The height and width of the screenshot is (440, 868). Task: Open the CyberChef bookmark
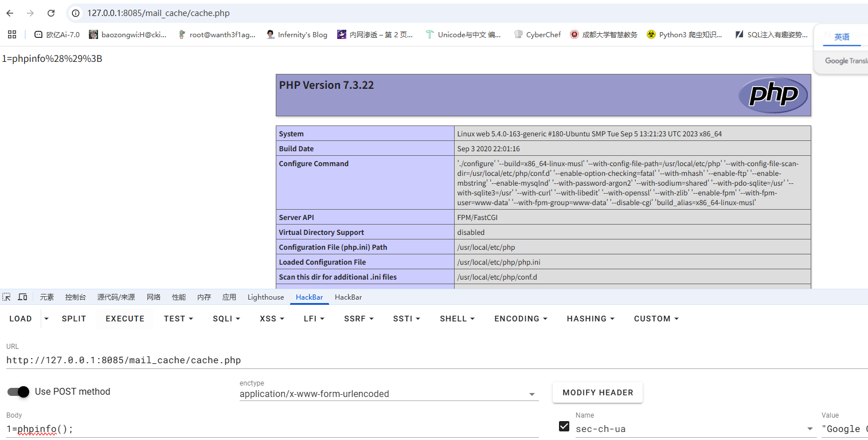click(537, 34)
